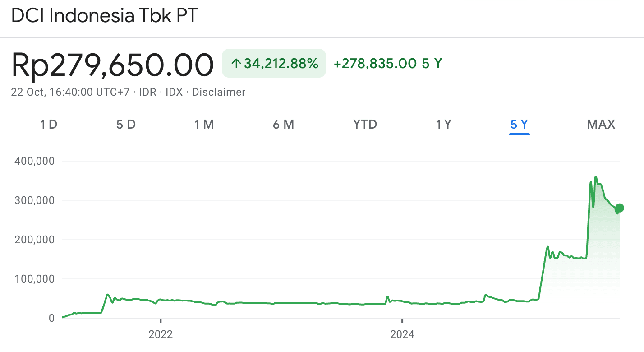Viewport: 644px width, 352px height.
Task: Click the 2022 label on the x-axis
Action: point(161,334)
